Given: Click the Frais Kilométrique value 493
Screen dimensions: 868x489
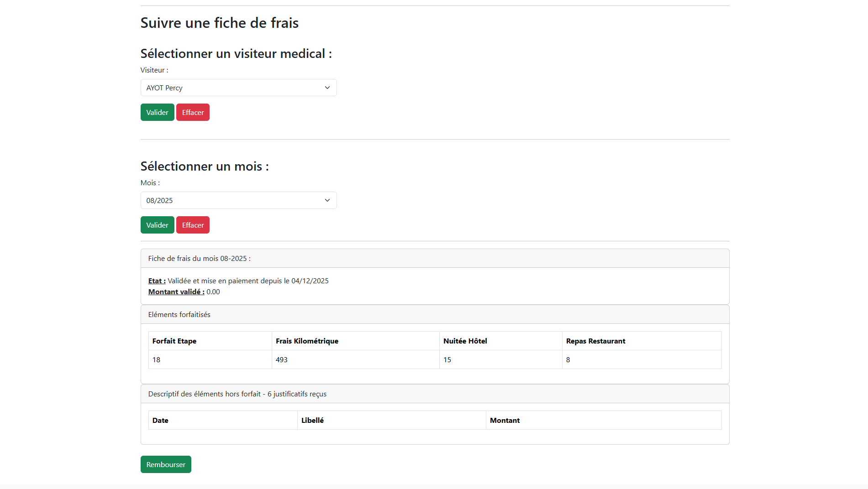Looking at the screenshot, I should pyautogui.click(x=282, y=360).
